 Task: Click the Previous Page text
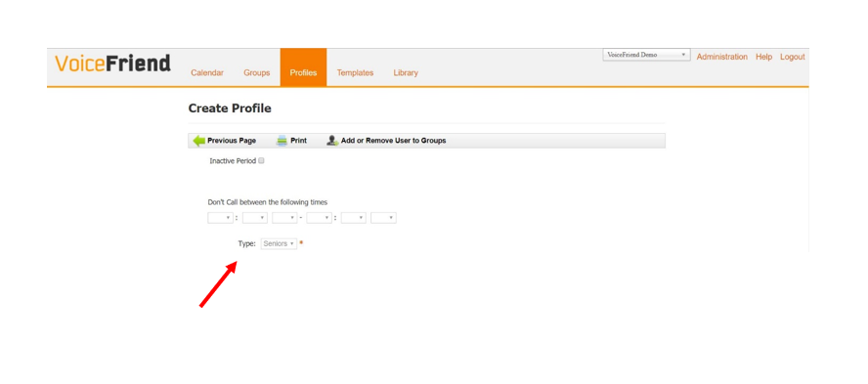pos(232,141)
